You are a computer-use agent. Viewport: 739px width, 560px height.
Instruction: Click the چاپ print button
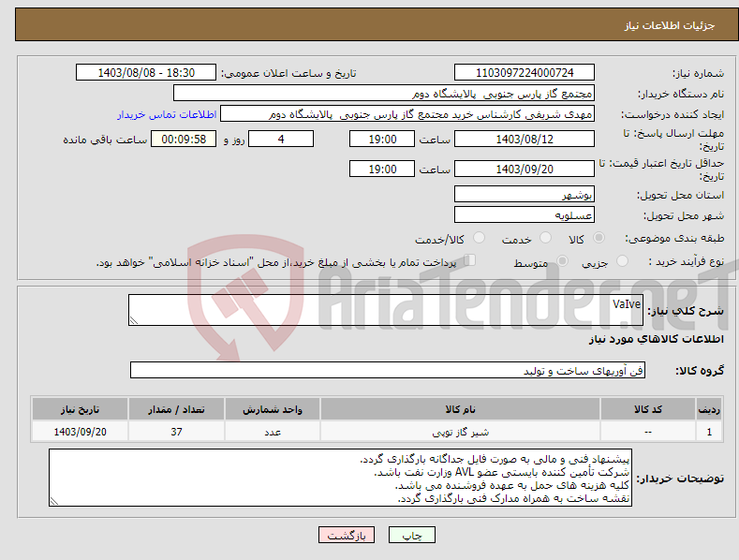[412, 535]
